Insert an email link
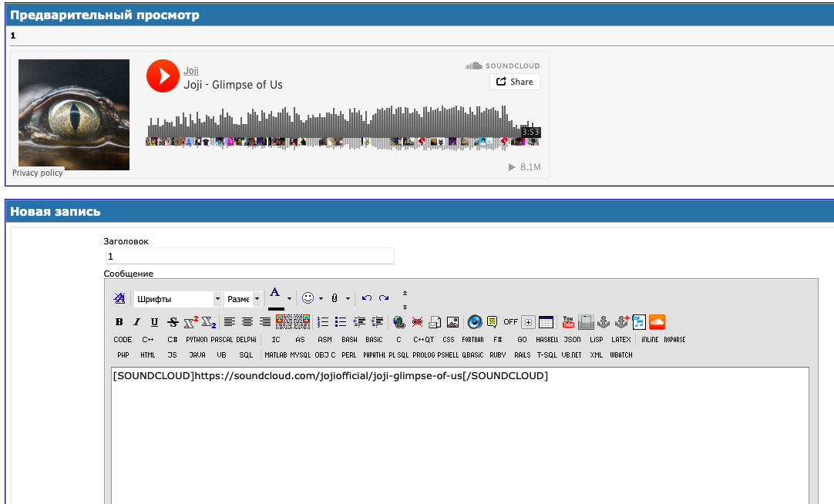This screenshot has height=504, width=834. [435, 321]
